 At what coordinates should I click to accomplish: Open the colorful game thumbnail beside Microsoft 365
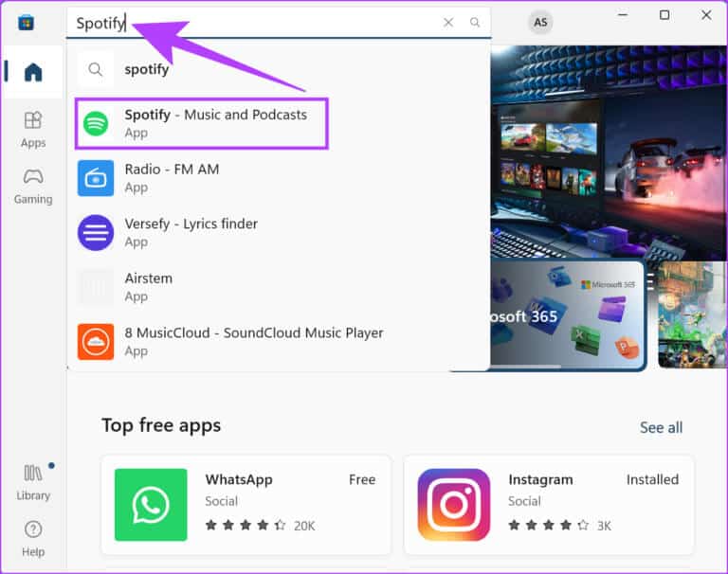[x=692, y=314]
